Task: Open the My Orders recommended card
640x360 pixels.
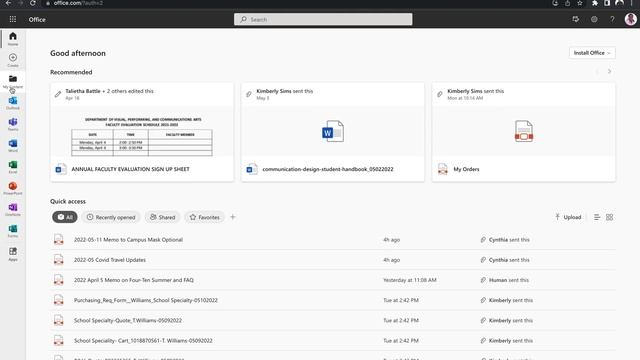Action: pyautogui.click(x=524, y=132)
